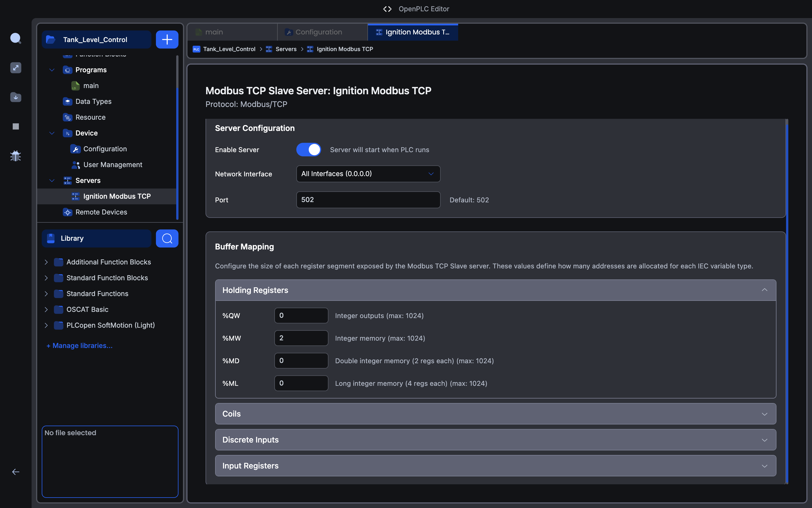Expand the Coils section

pos(496,413)
